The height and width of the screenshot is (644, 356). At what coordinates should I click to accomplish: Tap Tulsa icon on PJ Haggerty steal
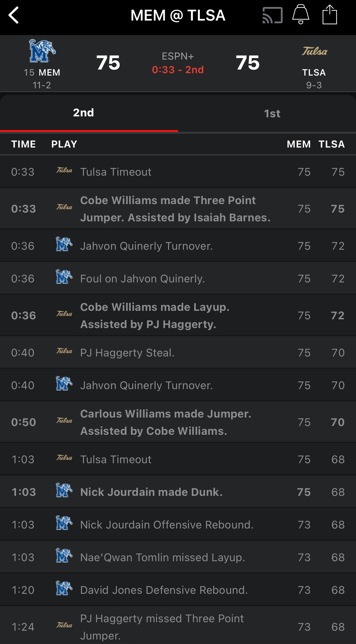click(64, 351)
